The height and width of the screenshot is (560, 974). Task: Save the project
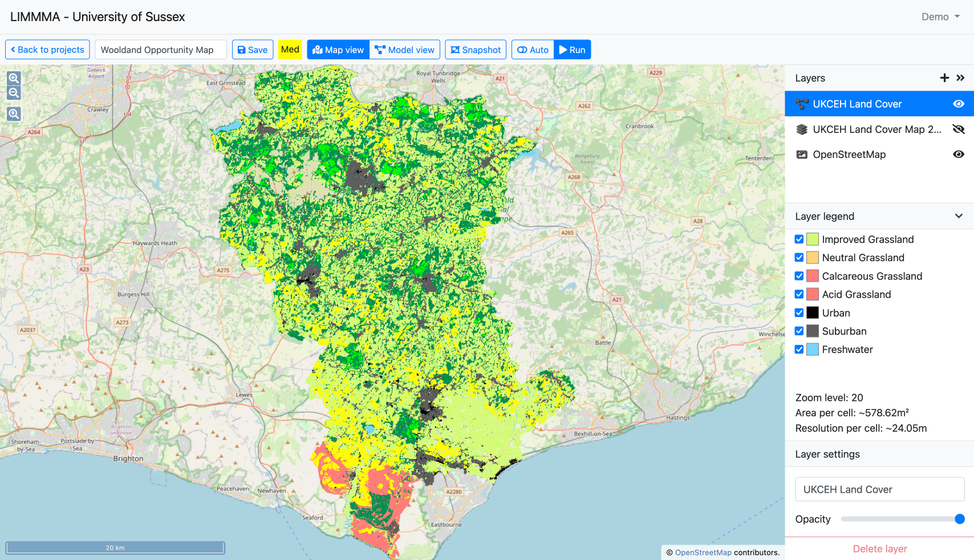coord(253,50)
